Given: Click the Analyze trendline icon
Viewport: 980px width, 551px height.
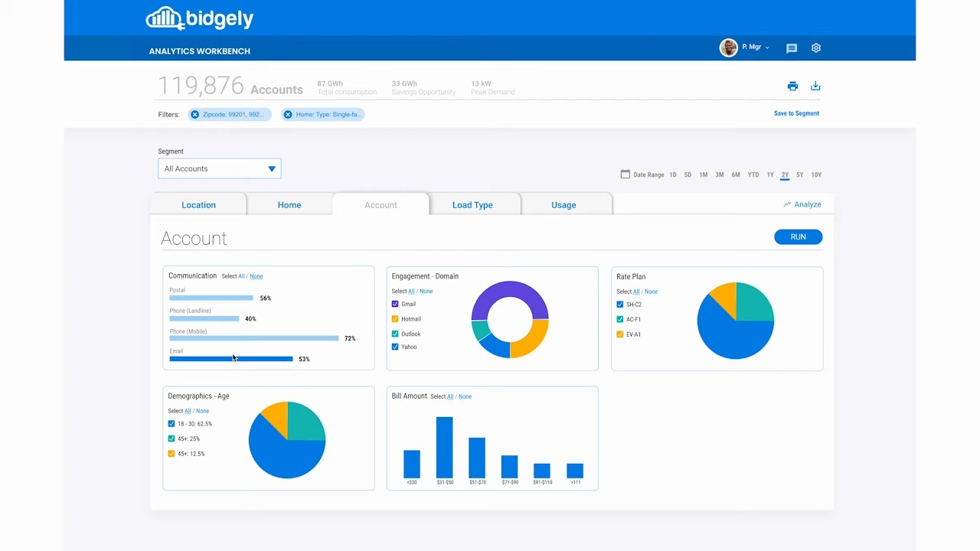Looking at the screenshot, I should (788, 204).
